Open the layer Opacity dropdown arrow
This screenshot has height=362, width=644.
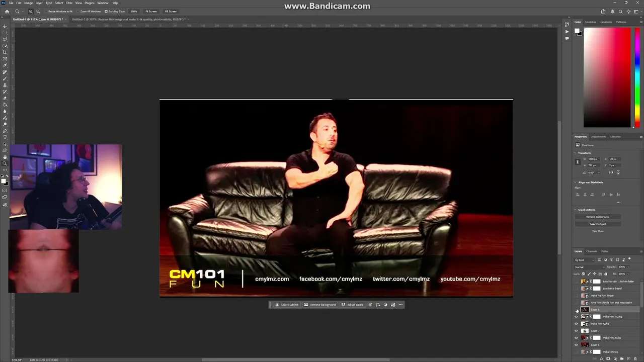[x=628, y=267]
